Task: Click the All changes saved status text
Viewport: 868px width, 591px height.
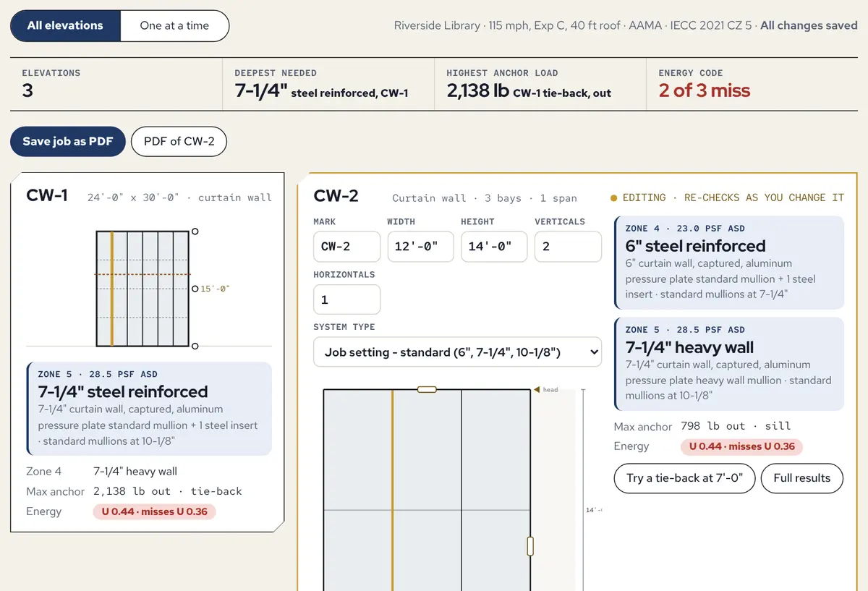Action: (809, 25)
